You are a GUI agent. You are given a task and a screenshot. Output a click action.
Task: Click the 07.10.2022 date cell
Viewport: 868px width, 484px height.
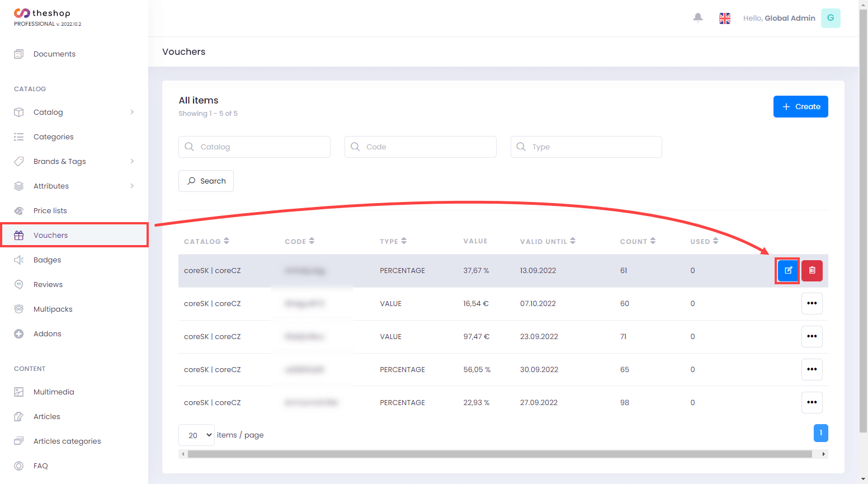538,303
